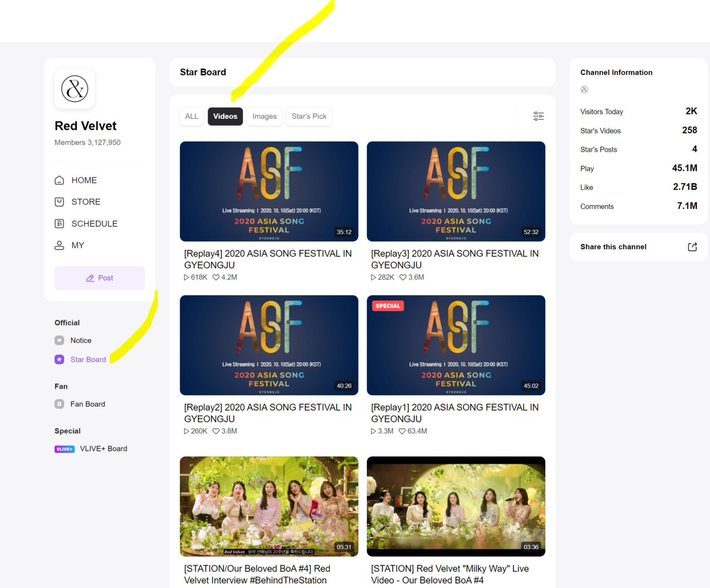This screenshot has width=710, height=588.
Task: Open the Fan Board
Action: pos(80,404)
